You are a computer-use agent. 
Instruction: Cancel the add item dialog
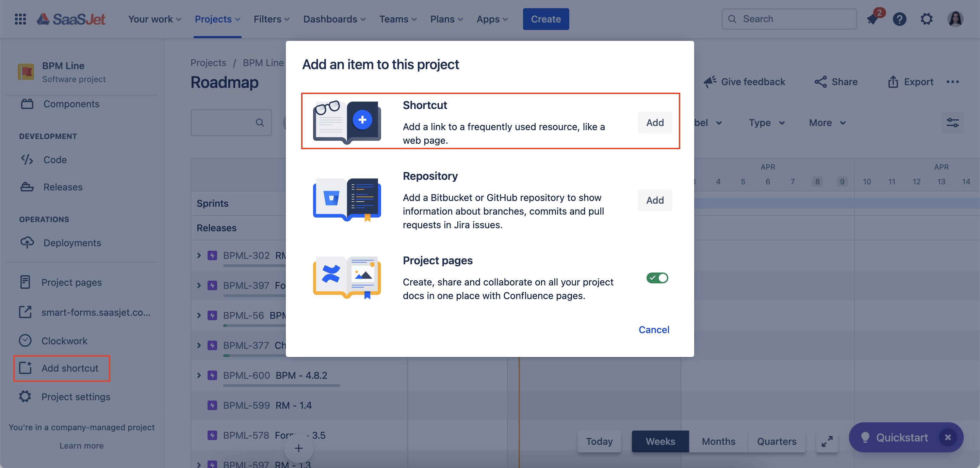point(654,330)
